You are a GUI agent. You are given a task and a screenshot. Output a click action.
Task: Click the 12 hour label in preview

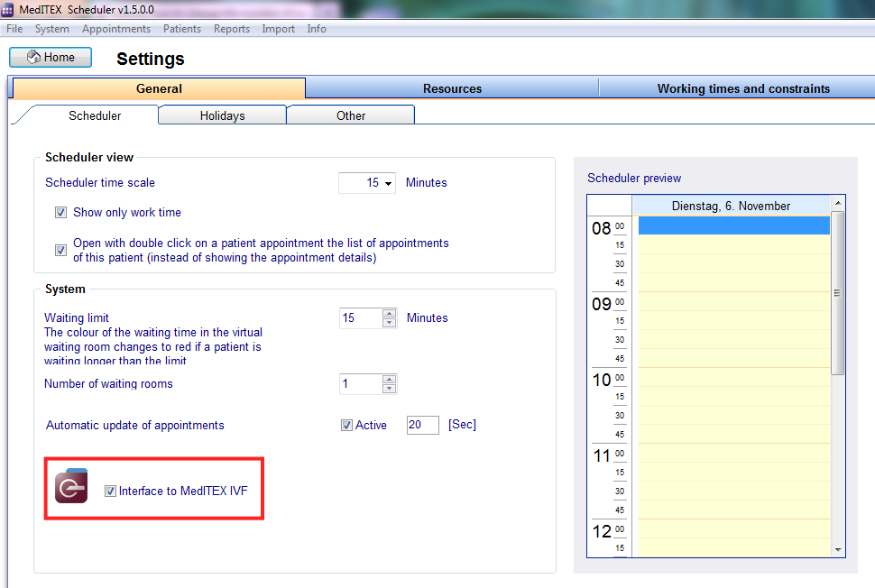(x=601, y=532)
